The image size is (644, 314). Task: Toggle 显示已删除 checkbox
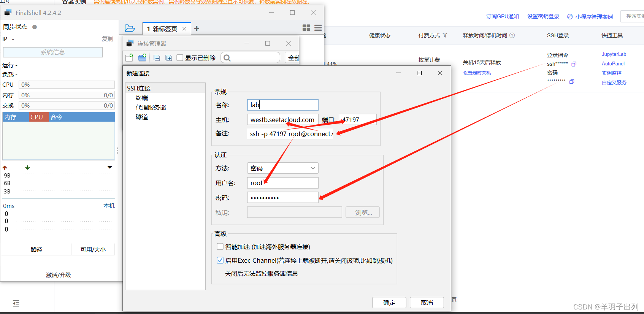pyautogui.click(x=180, y=58)
